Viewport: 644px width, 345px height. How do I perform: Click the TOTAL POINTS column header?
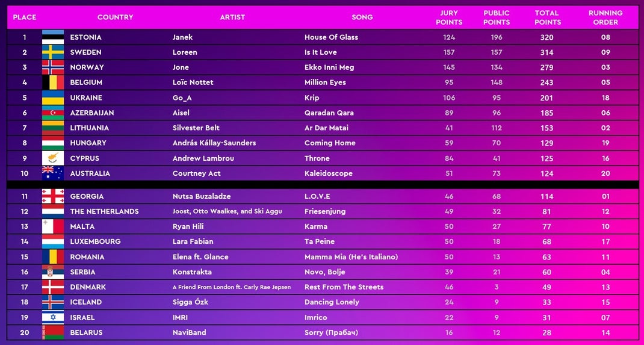pyautogui.click(x=547, y=17)
